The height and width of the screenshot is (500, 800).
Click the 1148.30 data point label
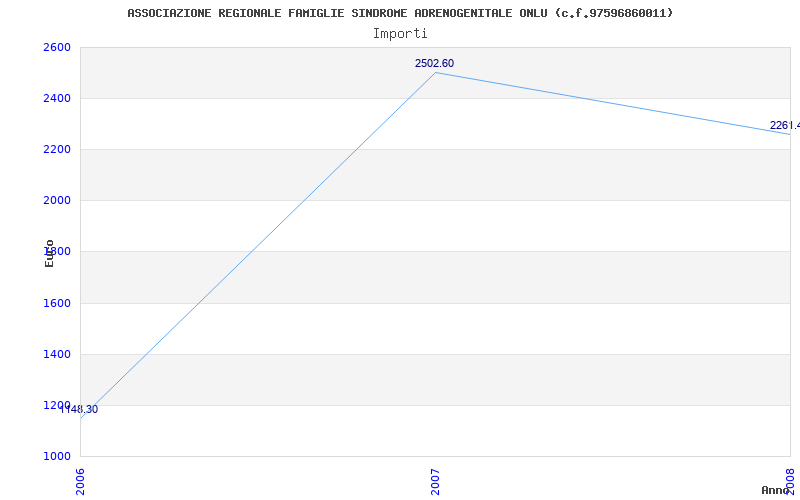click(x=79, y=409)
